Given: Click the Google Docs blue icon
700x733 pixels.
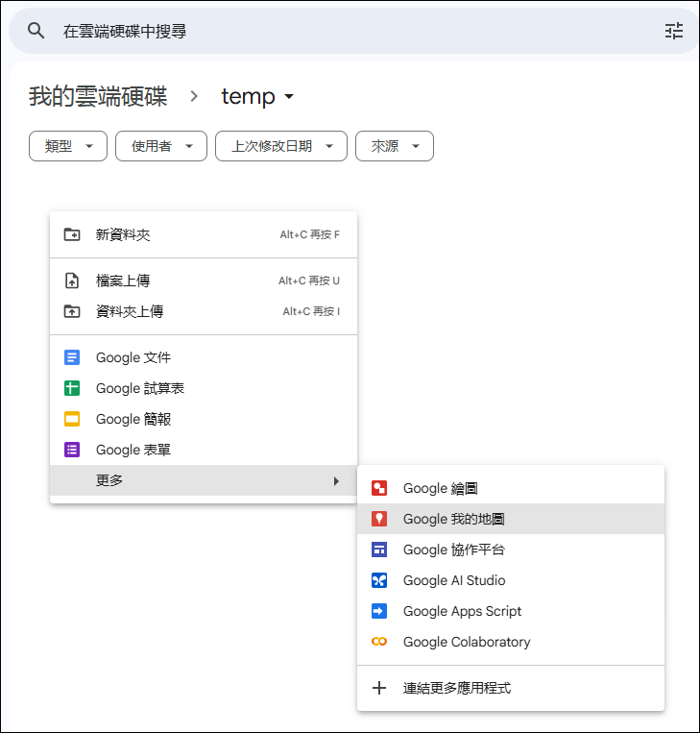Looking at the screenshot, I should (x=72, y=357).
